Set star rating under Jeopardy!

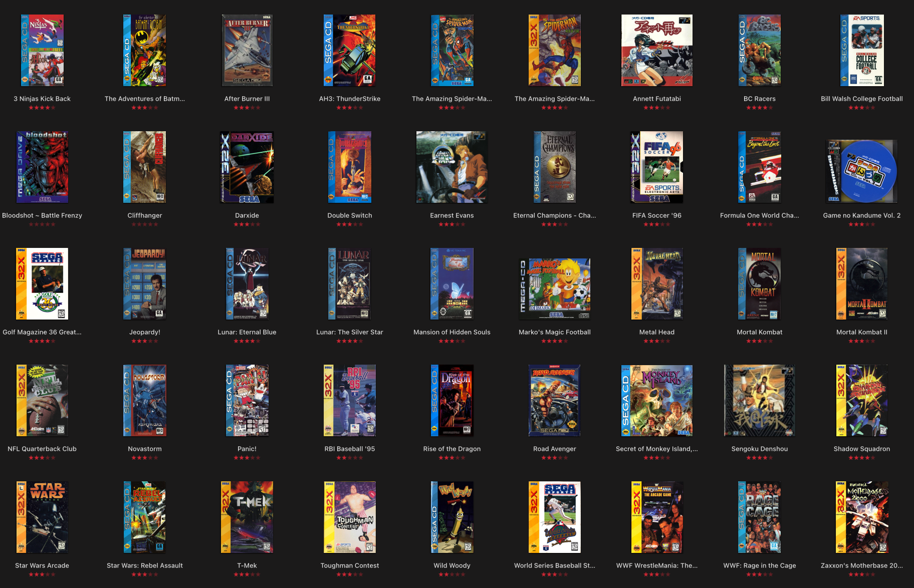point(145,341)
